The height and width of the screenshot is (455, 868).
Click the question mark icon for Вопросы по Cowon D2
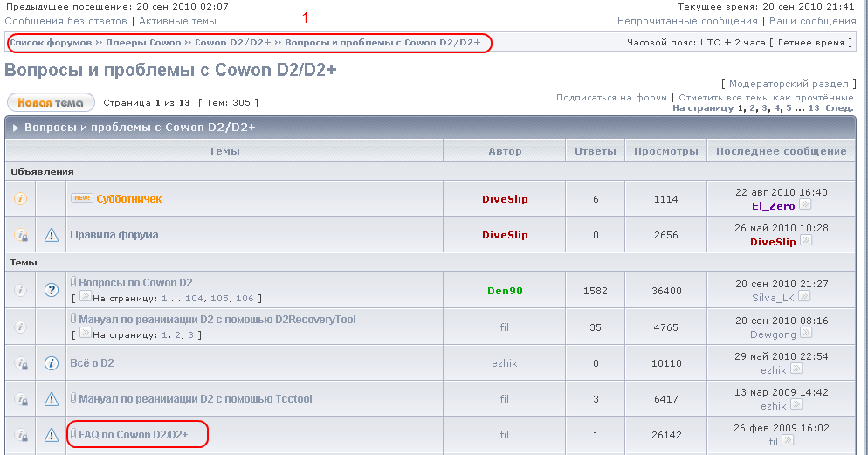click(51, 290)
